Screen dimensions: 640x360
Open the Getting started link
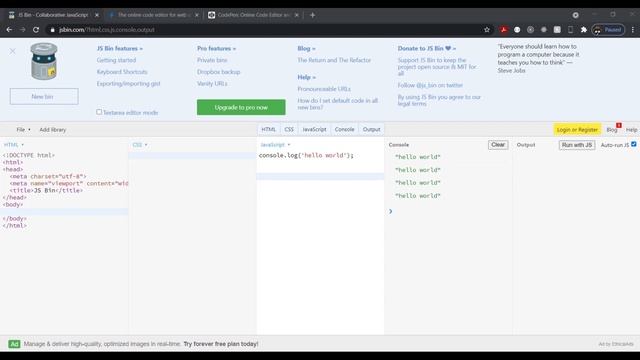pos(116,60)
